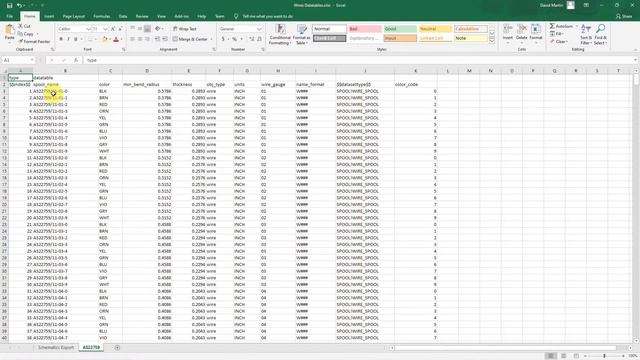Open the fill color dropdown arrow
Screen dimensions: 640x360
pos(110,39)
